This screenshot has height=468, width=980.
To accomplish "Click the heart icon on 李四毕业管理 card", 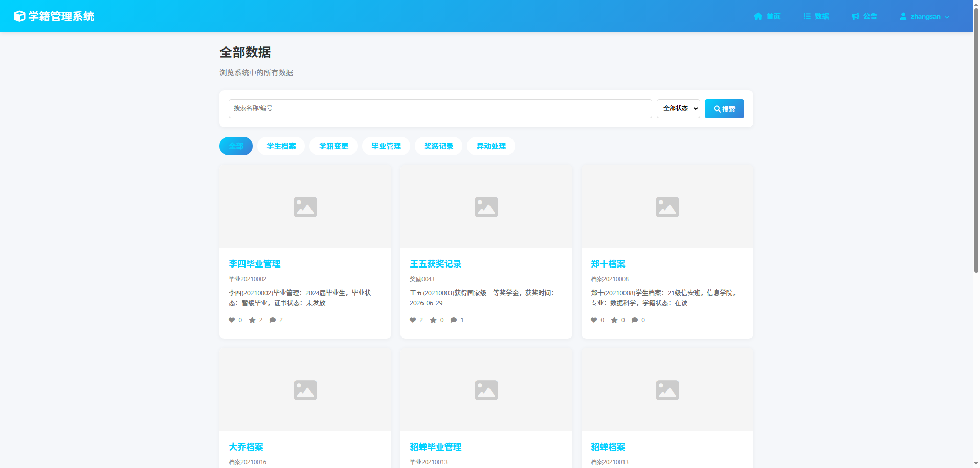I will [232, 320].
